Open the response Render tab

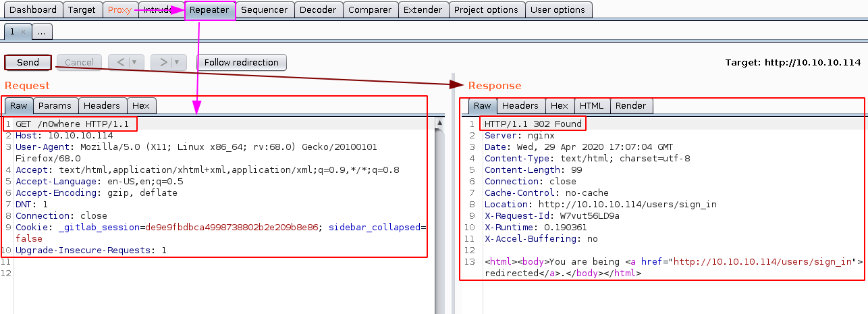[x=630, y=105]
